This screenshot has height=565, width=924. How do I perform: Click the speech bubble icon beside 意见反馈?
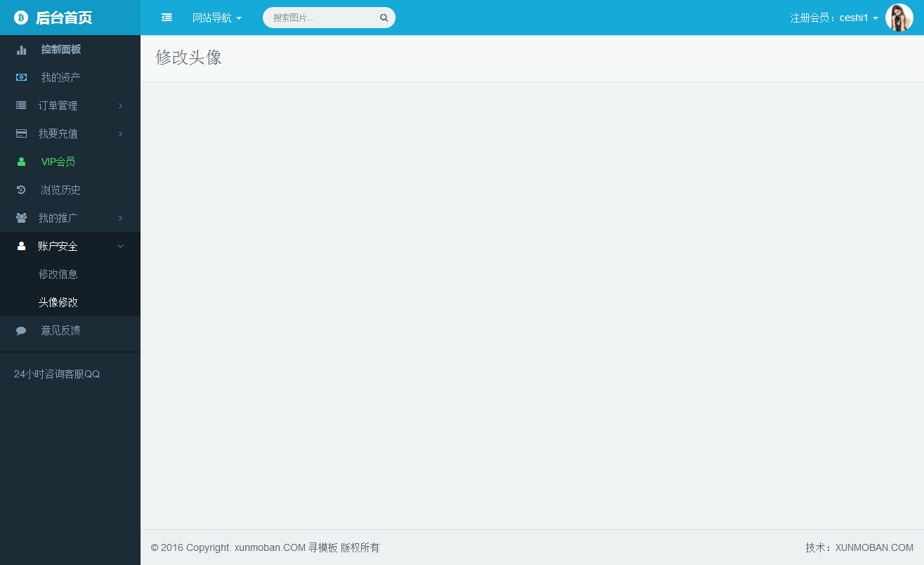[21, 330]
